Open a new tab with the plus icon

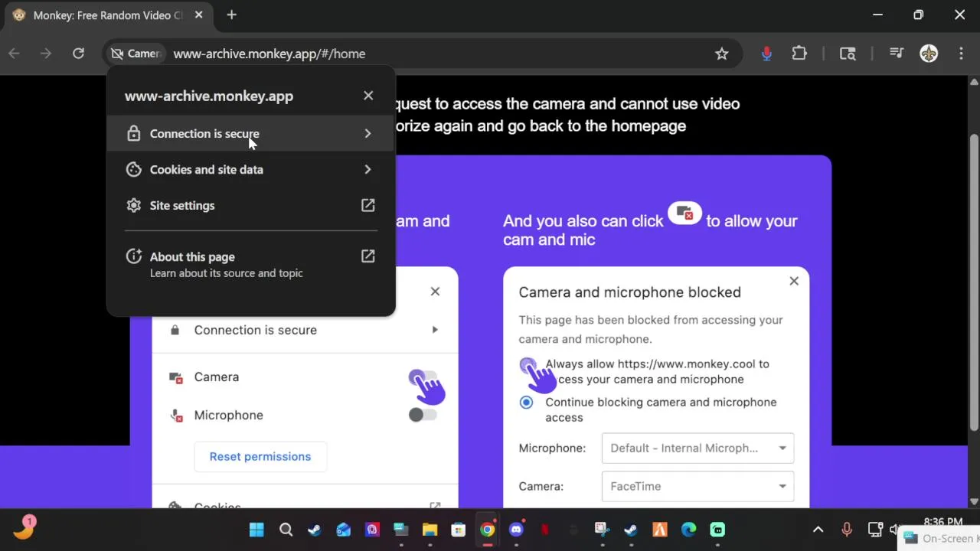[x=231, y=15]
